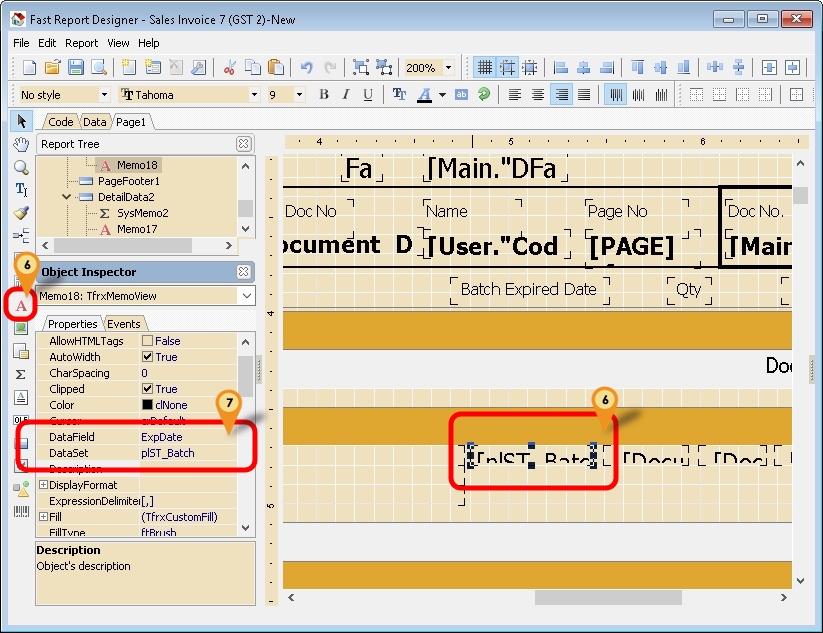Screen dimensions: 823x633
Task: Collapse the DetailData2 tree node
Action: pyautogui.click(x=66, y=197)
